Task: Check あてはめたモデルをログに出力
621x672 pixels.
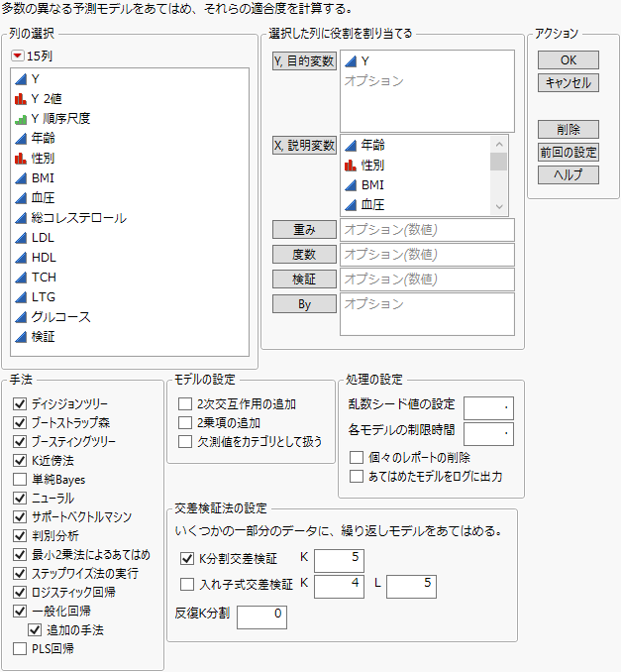Action: pos(357,477)
